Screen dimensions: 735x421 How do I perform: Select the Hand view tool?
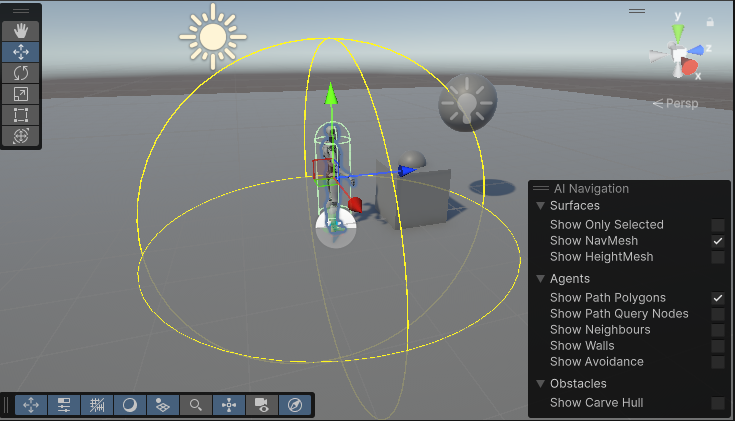(x=21, y=31)
